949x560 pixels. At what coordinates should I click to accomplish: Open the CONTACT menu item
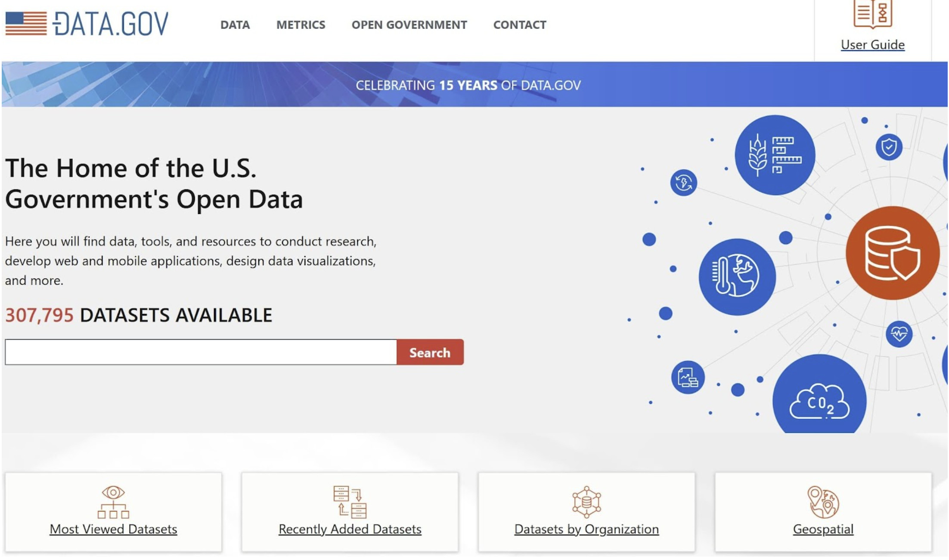(x=520, y=25)
